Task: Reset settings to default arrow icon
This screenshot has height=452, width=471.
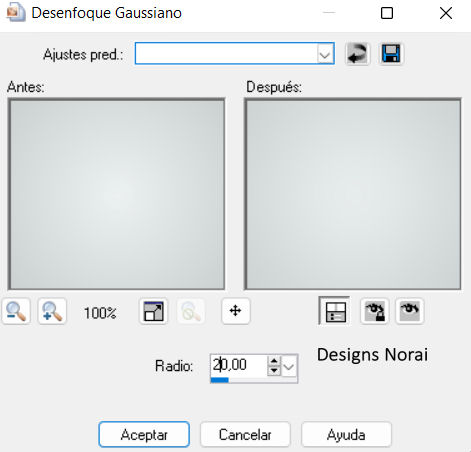Action: pos(357,54)
